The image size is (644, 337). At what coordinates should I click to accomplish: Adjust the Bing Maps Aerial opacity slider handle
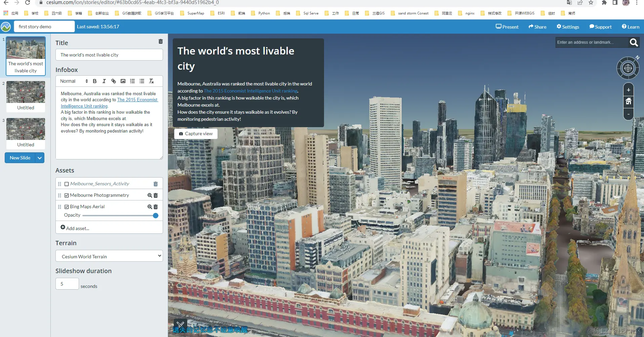point(156,216)
